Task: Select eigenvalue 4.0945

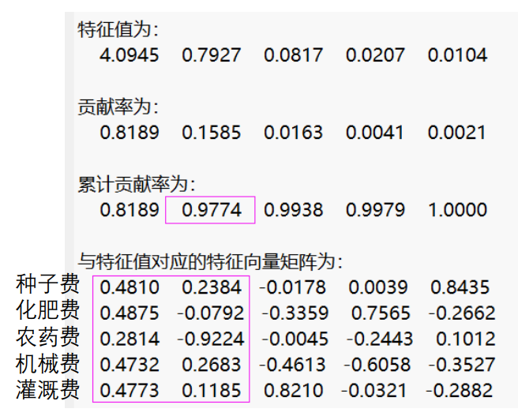Action: 129,55
